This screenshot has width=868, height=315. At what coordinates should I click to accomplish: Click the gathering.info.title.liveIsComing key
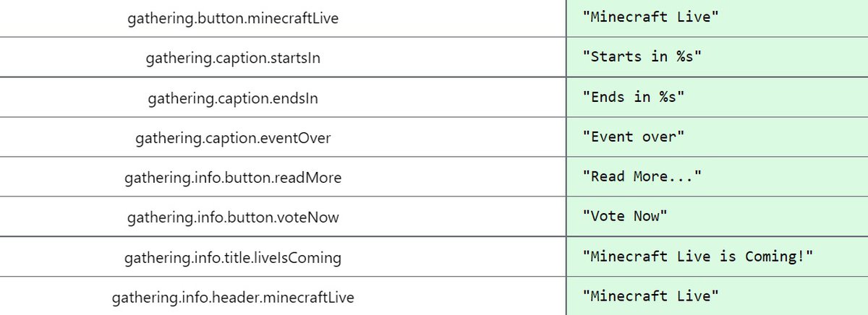coord(233,257)
